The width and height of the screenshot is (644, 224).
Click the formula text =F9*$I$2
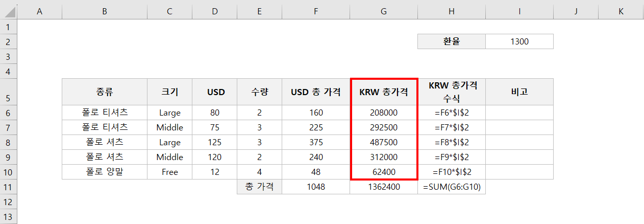451,158
